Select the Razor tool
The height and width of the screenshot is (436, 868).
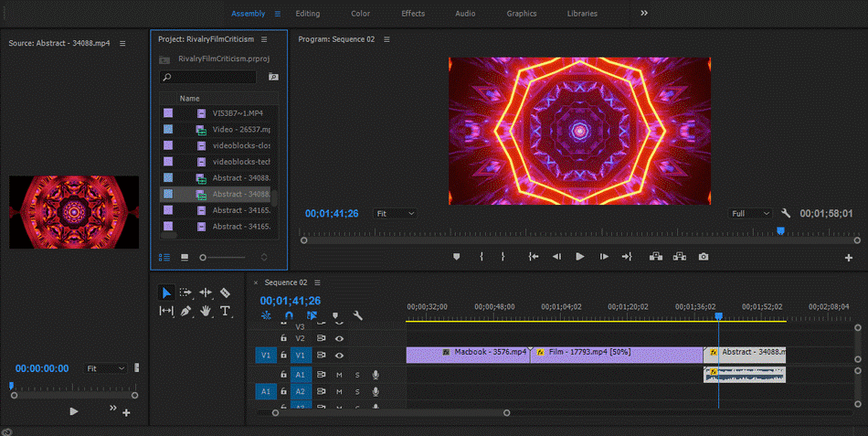coord(225,292)
